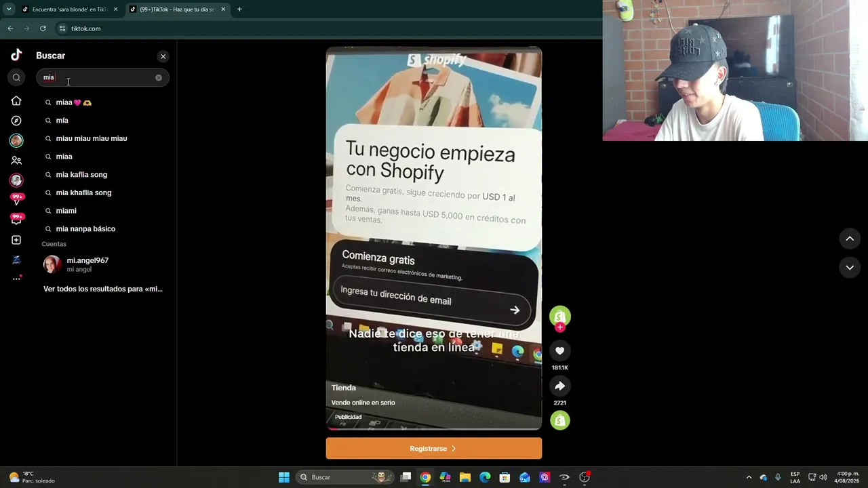Image resolution: width=868 pixels, height=488 pixels.
Task: Open Windows Start menu
Action: pos(284,477)
